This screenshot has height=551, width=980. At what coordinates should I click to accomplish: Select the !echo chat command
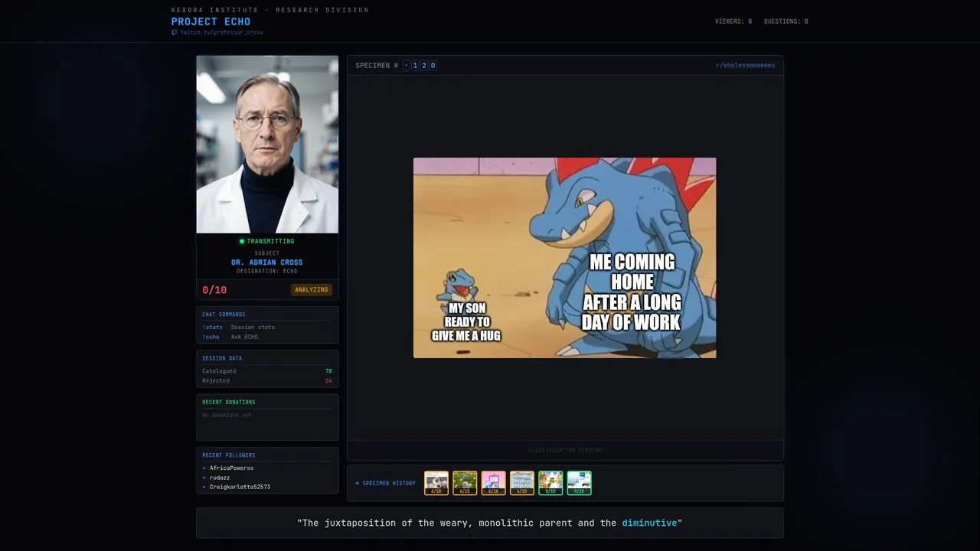[x=211, y=337]
